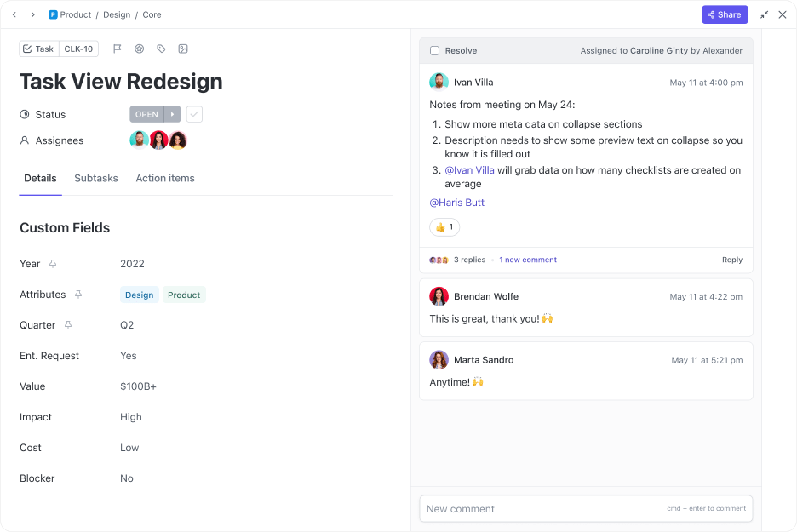This screenshot has width=797, height=532.
Task: Unpin the Year custom field
Action: click(51, 264)
